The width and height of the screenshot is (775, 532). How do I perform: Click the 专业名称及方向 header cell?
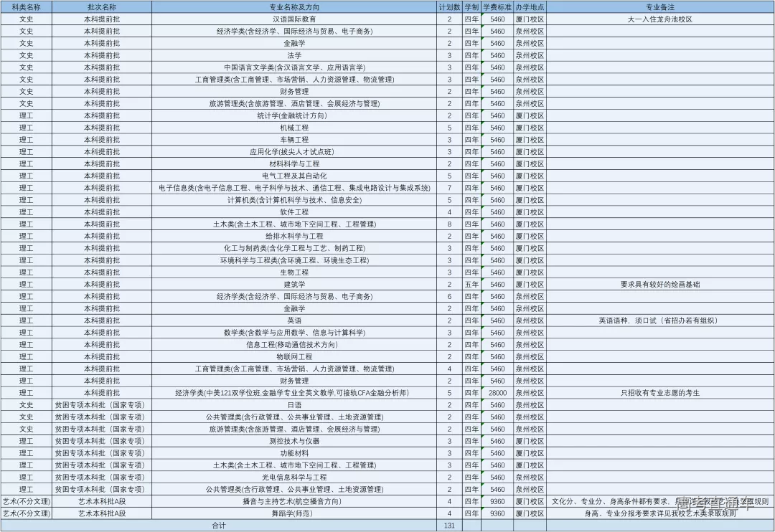pyautogui.click(x=294, y=6)
